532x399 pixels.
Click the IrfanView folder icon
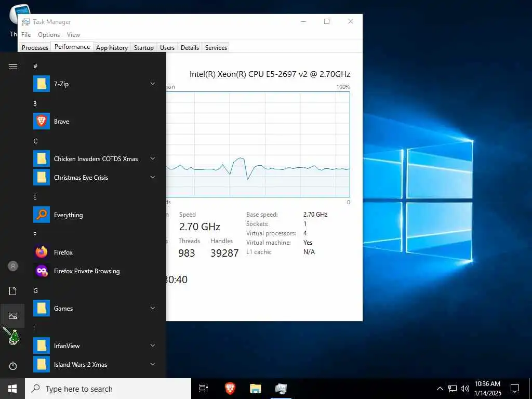click(x=42, y=345)
